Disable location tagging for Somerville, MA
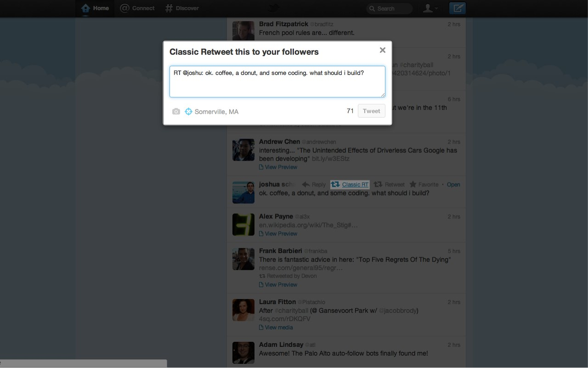This screenshot has height=368, width=588. coord(188,111)
